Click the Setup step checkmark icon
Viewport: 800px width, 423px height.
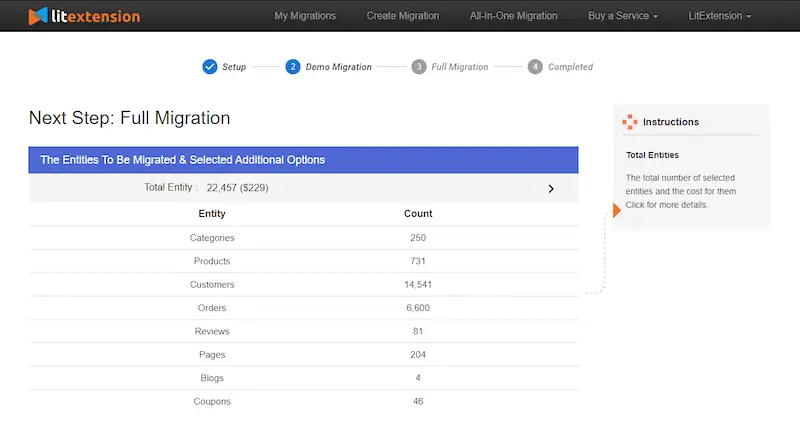(x=209, y=67)
